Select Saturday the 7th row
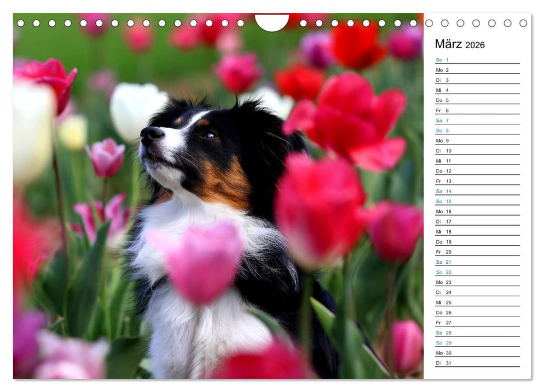The height and width of the screenshot is (392, 544). click(477, 120)
